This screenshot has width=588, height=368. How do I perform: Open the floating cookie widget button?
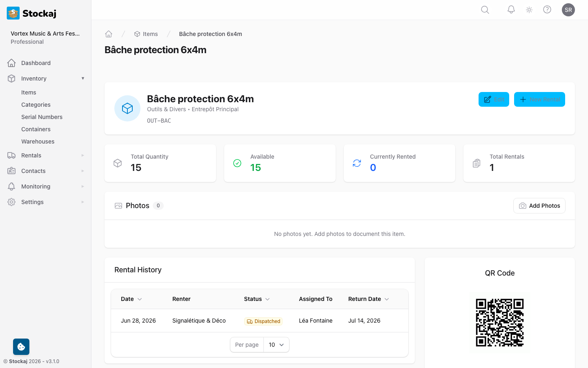(x=21, y=346)
